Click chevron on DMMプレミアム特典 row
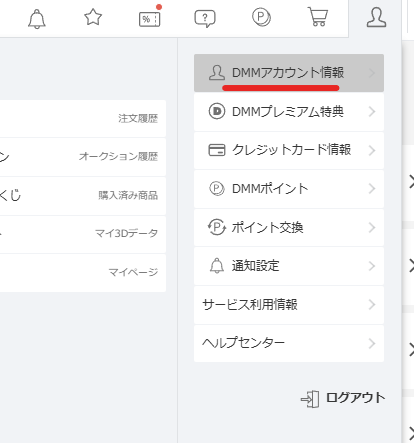Screen dimensions: 414x443 pyautogui.click(x=372, y=112)
